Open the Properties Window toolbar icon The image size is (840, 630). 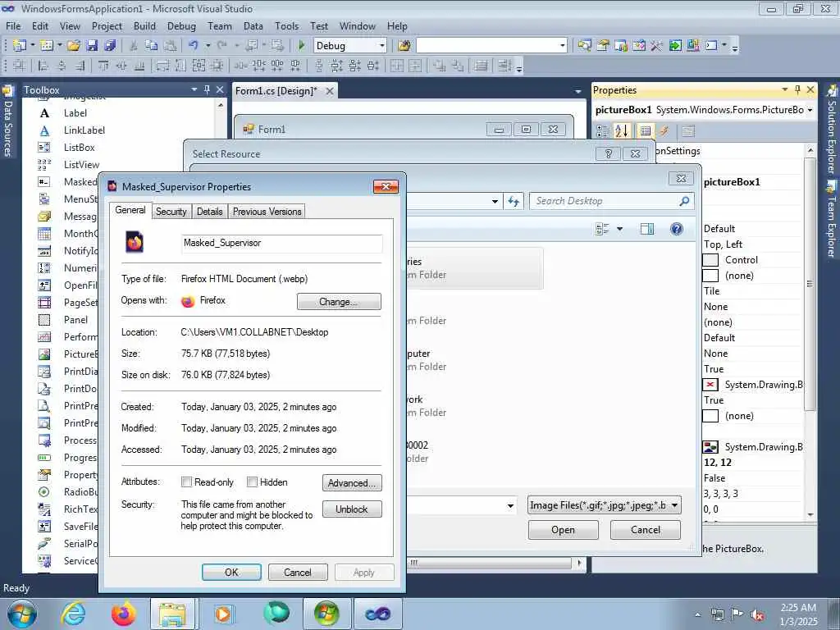603,46
